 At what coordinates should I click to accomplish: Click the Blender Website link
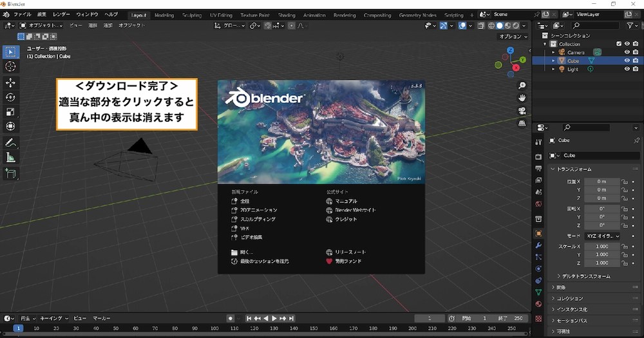click(x=351, y=211)
